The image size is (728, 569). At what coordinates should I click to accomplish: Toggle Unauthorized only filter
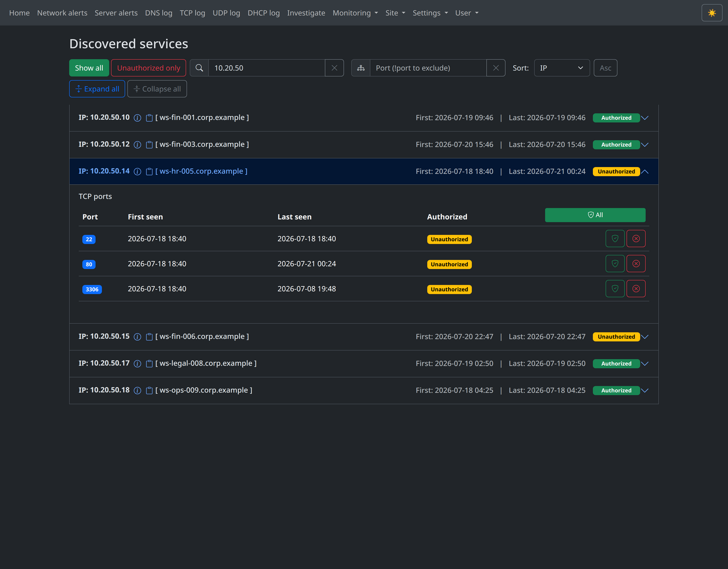pyautogui.click(x=149, y=68)
